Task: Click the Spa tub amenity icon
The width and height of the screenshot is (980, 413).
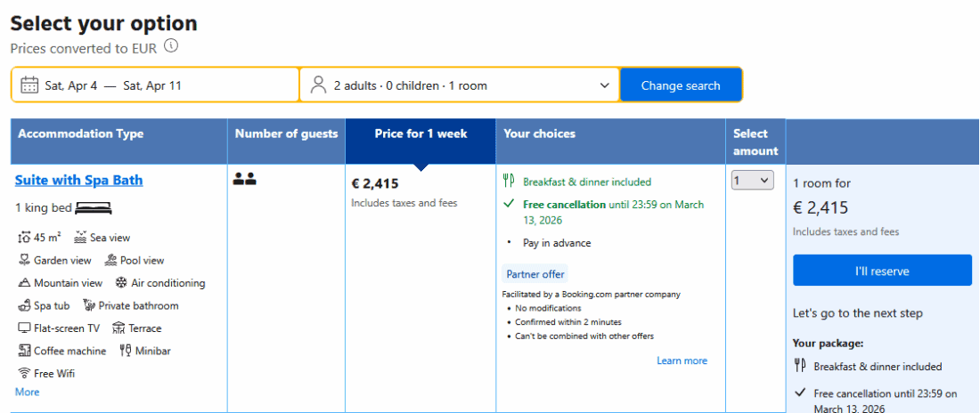Action: click(x=24, y=305)
